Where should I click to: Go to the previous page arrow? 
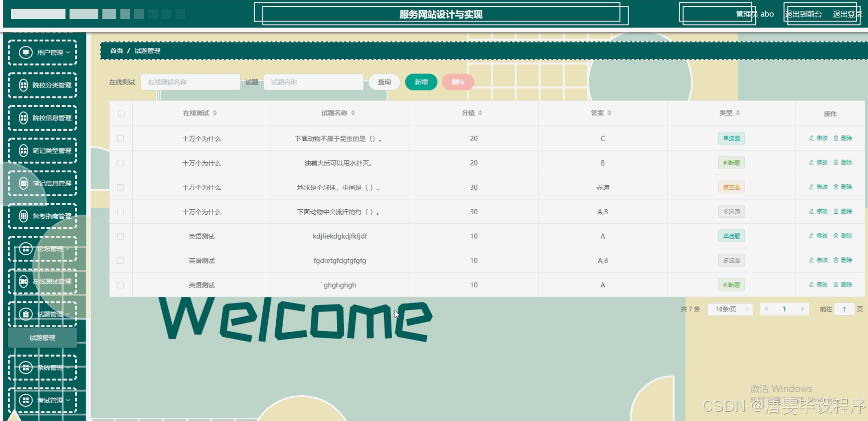(766, 309)
